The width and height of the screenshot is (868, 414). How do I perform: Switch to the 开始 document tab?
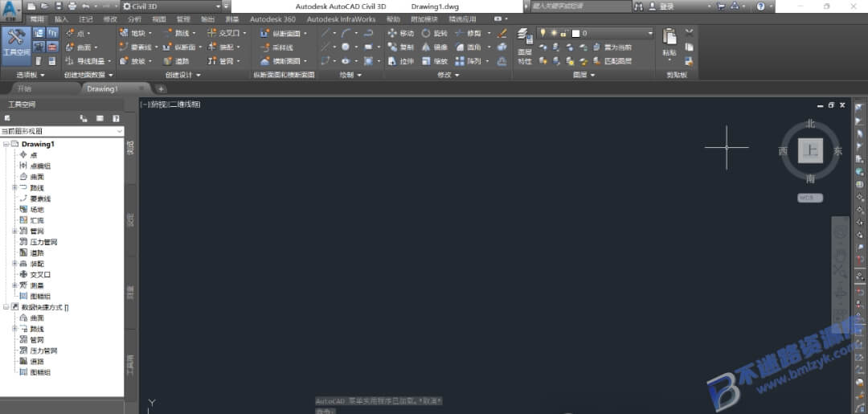click(x=24, y=88)
